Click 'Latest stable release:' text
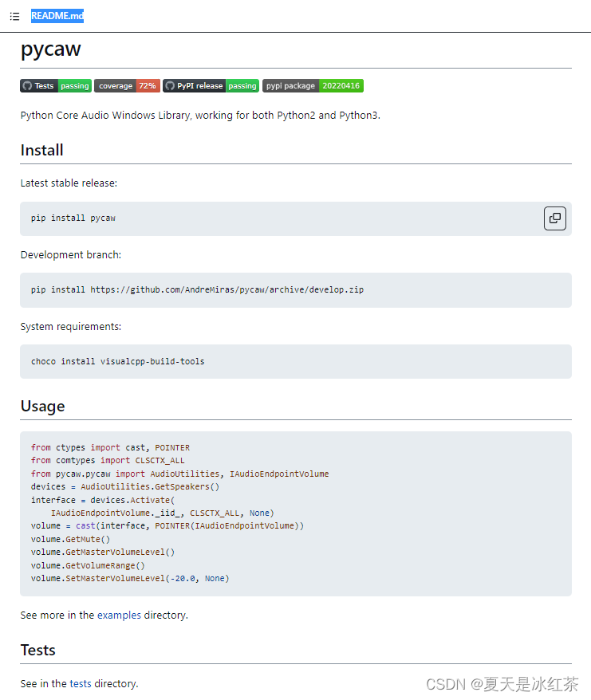Screen dimensions: 591x700 click(69, 183)
